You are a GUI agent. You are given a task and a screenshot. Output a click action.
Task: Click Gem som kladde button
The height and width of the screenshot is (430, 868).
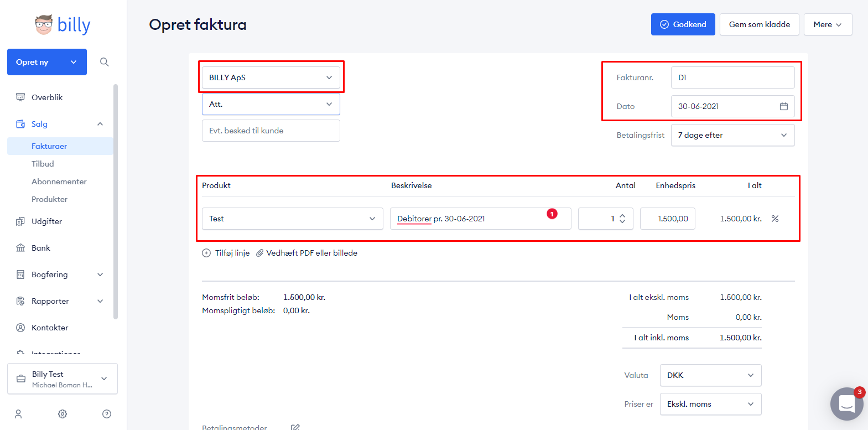coord(760,24)
